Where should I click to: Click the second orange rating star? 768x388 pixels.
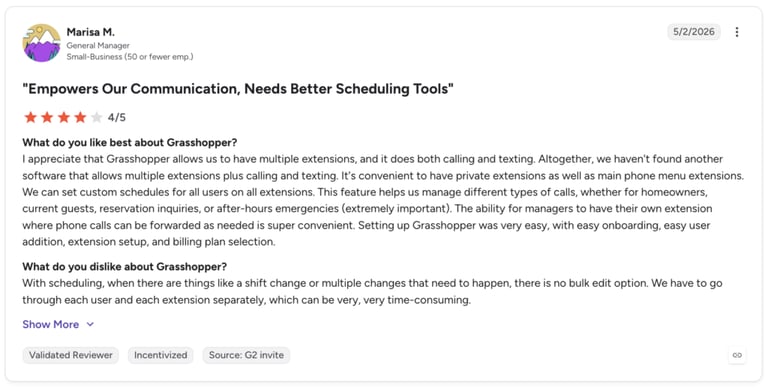[x=47, y=117]
